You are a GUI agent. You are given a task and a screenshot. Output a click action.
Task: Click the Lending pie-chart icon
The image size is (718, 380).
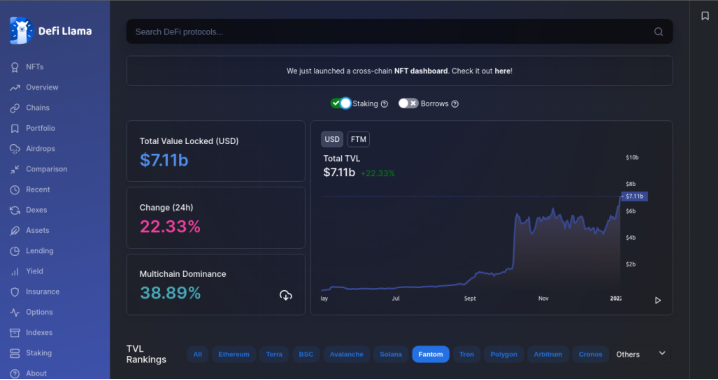pos(15,251)
